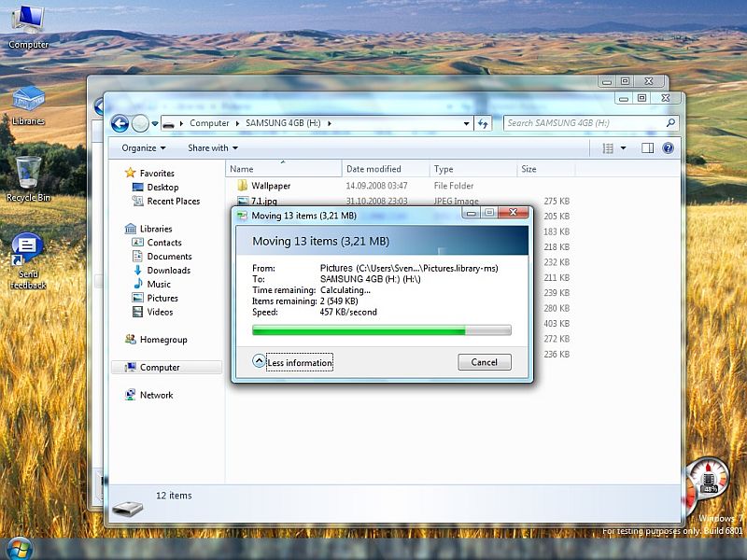Click the Moving 13 items dialog title icon
This screenshot has height=560, width=747.
tap(243, 216)
